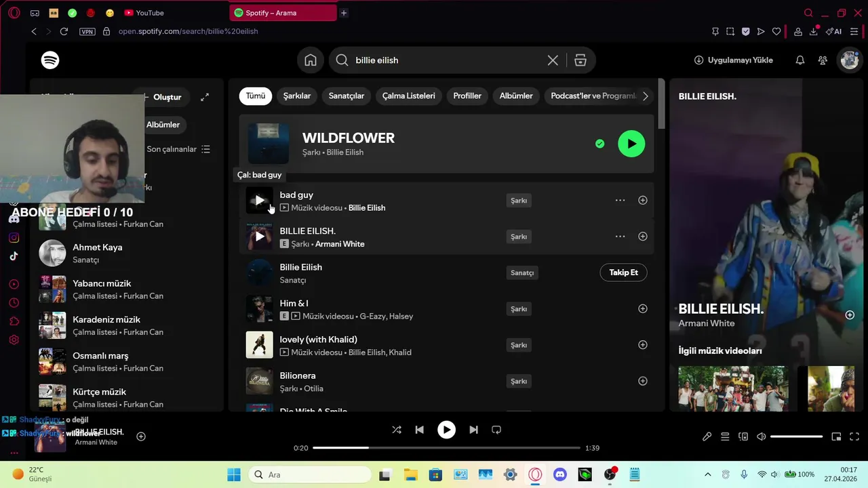
Task: Add song in Now Playing panel
Action: click(850, 315)
